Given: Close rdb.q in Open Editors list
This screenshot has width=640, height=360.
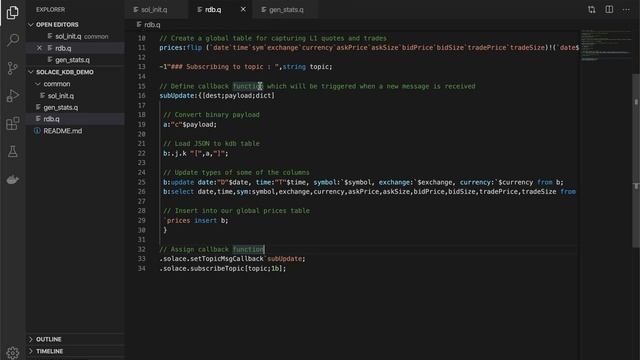Looking at the screenshot, I should [x=39, y=48].
